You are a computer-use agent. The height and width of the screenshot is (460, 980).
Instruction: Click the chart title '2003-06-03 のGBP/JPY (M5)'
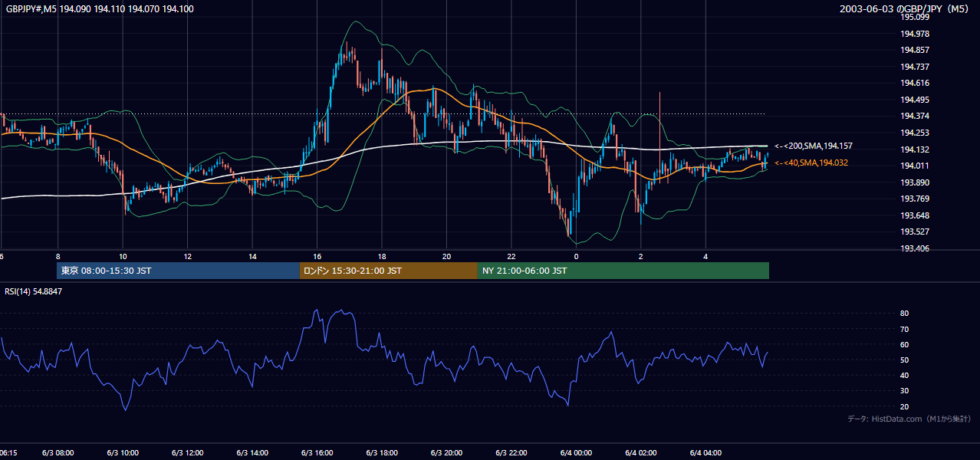904,8
